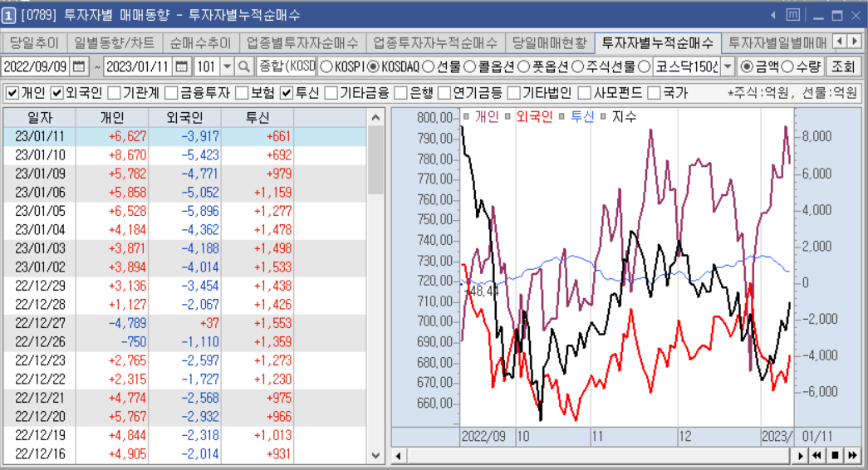
Task: Expand the 코스닥150 dropdown arrow
Action: (x=728, y=67)
